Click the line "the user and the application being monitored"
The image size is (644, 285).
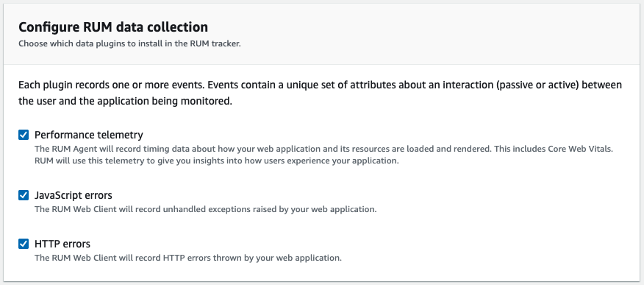[125, 101]
